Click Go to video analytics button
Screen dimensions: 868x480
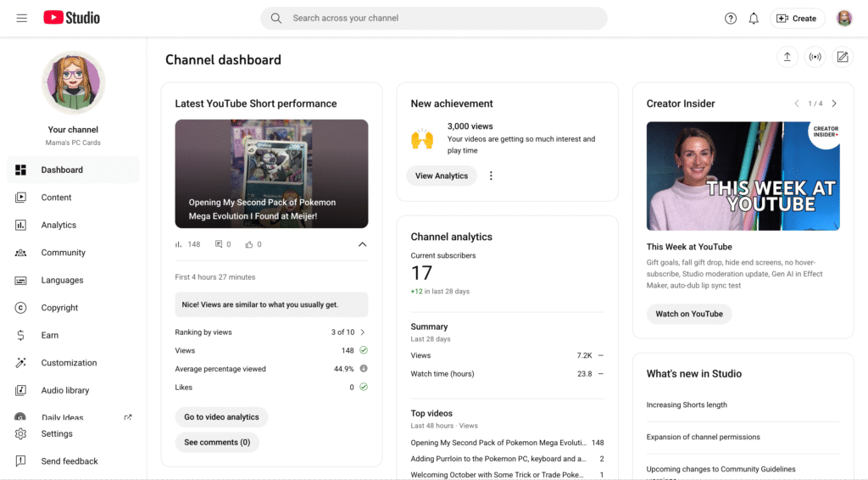coord(221,417)
